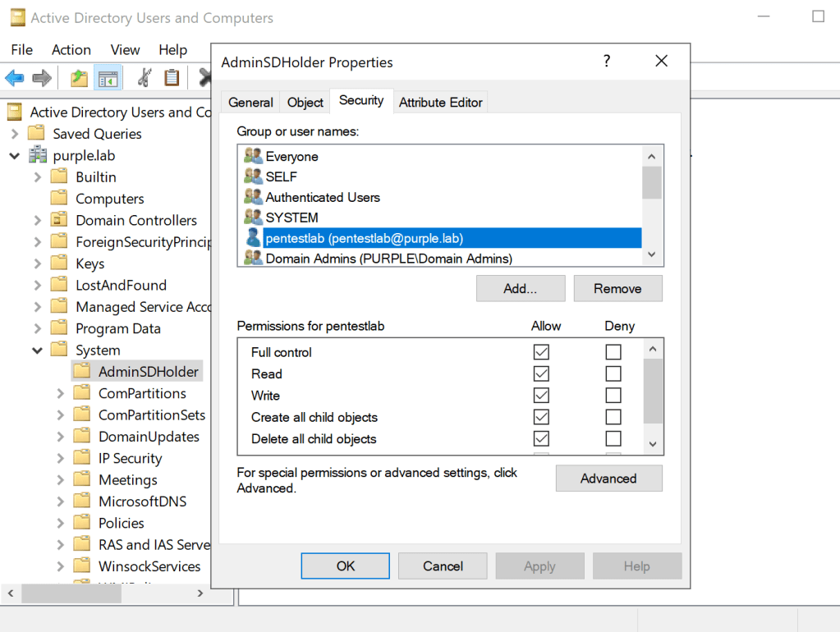Viewport: 840px width, 632px height.
Task: Select the purple.lab domain icon
Action: click(x=38, y=155)
